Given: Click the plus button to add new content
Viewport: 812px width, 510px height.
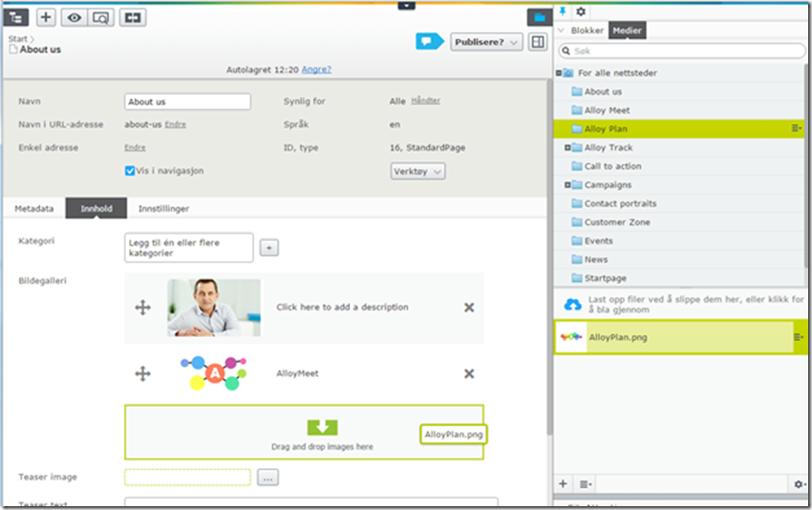Looking at the screenshot, I should 46,17.
